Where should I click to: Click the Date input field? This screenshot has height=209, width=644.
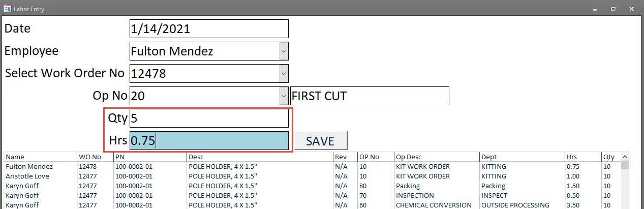(209, 28)
